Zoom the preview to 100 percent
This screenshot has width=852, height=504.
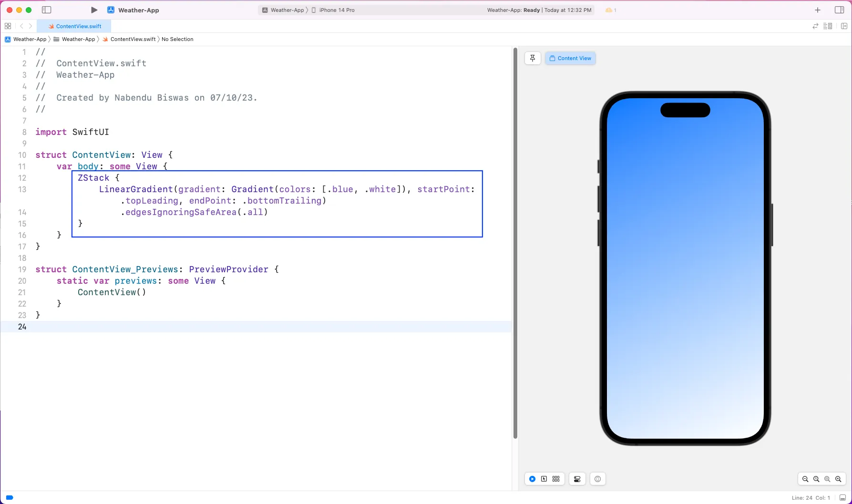[x=816, y=479]
